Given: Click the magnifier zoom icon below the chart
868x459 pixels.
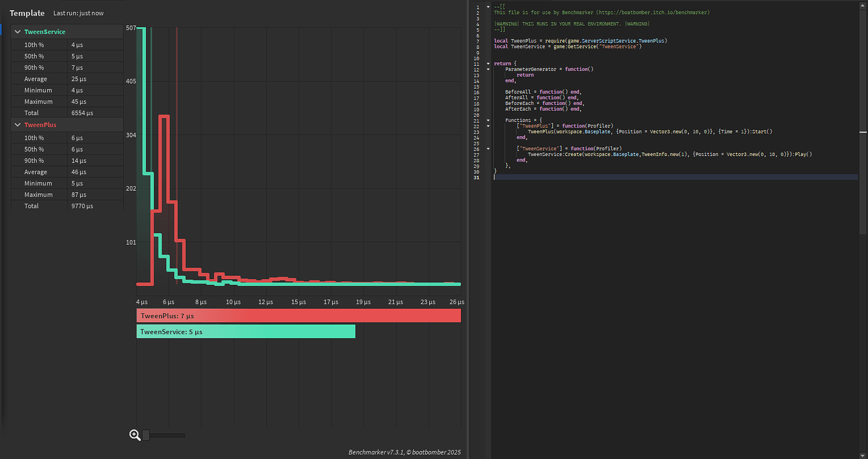Looking at the screenshot, I should [x=135, y=434].
